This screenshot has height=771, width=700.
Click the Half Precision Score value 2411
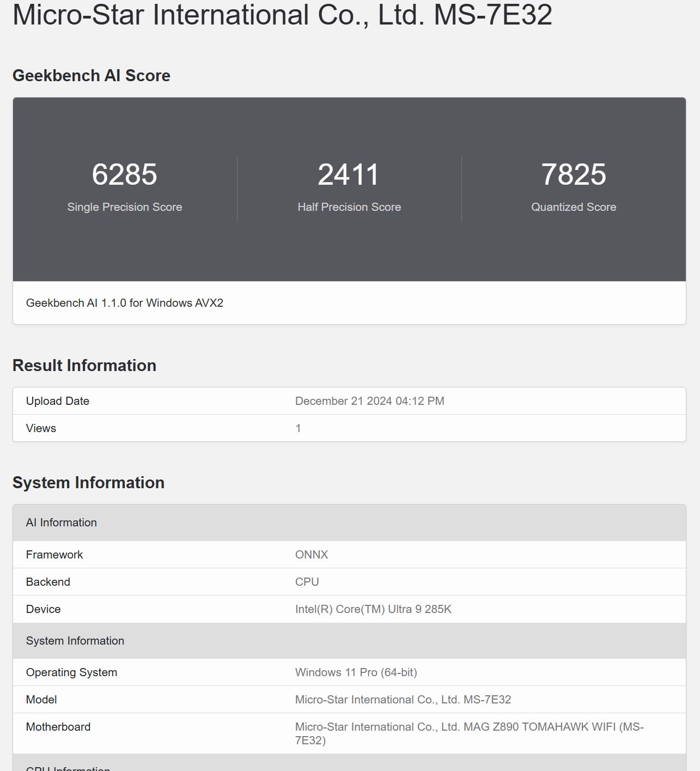[349, 174]
